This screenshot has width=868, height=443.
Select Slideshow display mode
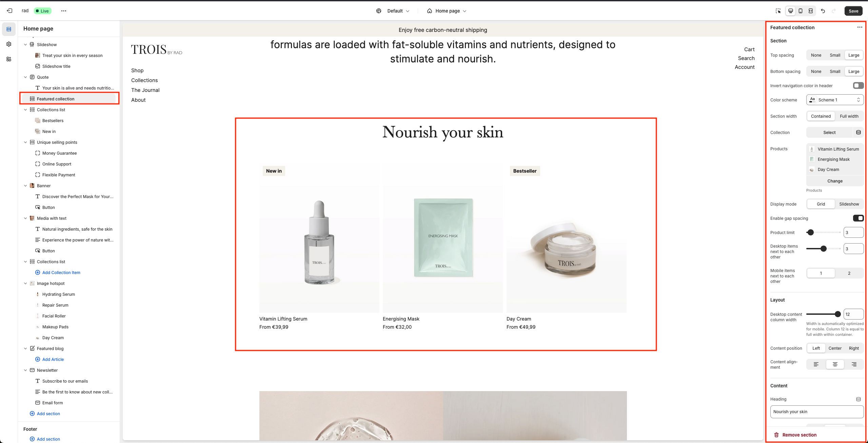[849, 204]
